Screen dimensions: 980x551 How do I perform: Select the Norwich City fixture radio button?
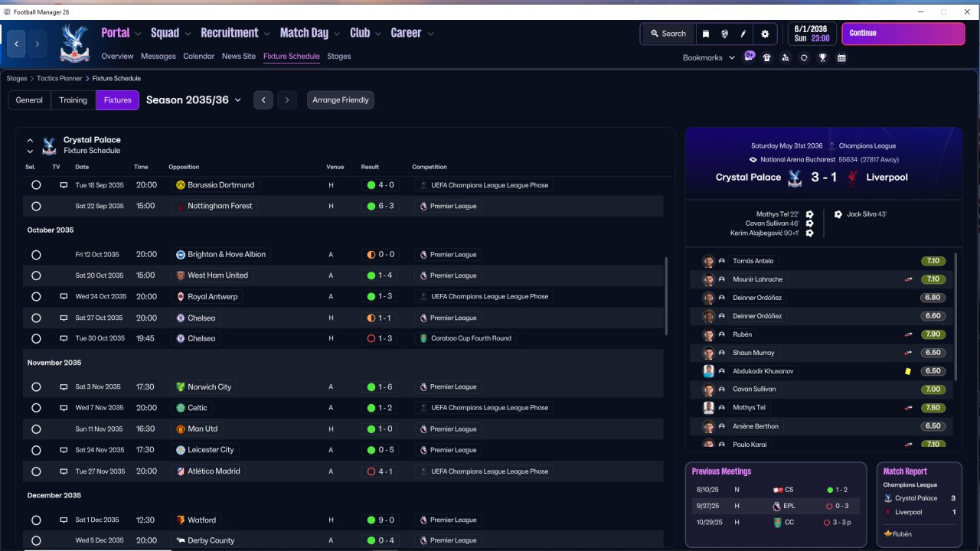tap(36, 387)
